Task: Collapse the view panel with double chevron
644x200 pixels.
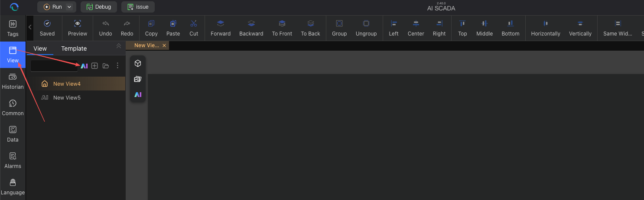Action: (x=119, y=46)
